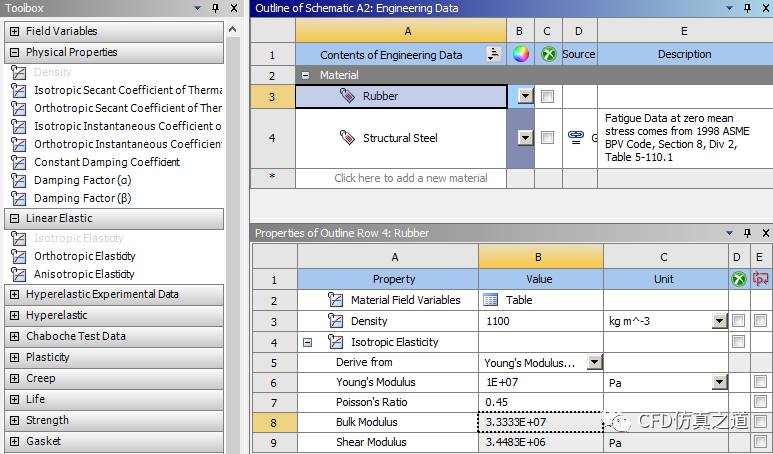Open the Density unit dropdown

coord(720,321)
